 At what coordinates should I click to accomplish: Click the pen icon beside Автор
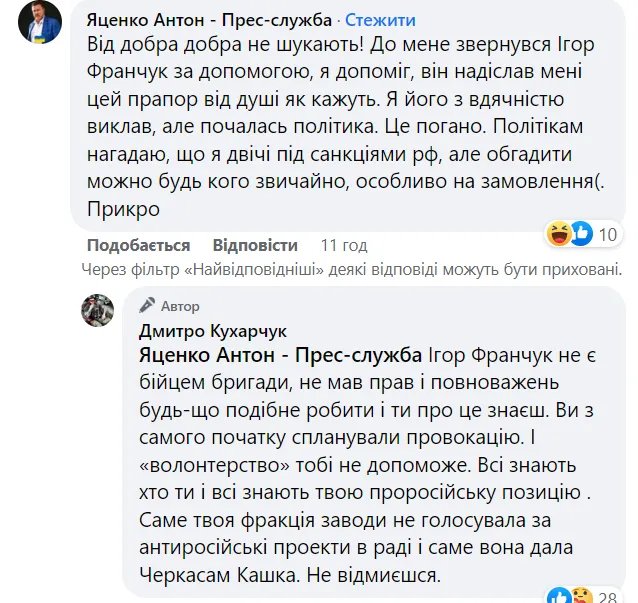pos(148,305)
